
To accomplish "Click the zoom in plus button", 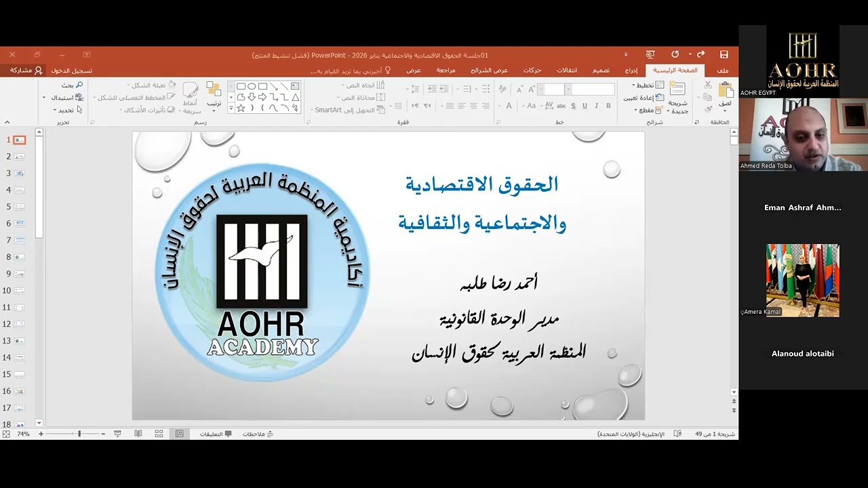I will pos(41,434).
